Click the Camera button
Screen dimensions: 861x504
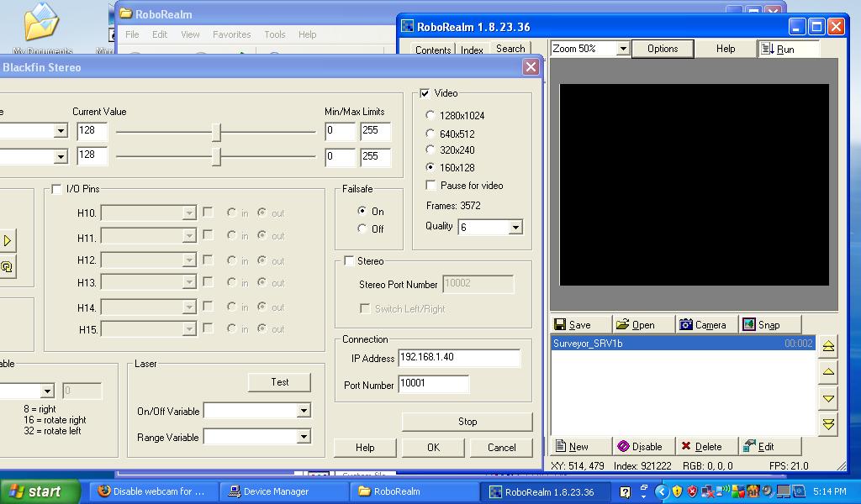[x=702, y=325]
